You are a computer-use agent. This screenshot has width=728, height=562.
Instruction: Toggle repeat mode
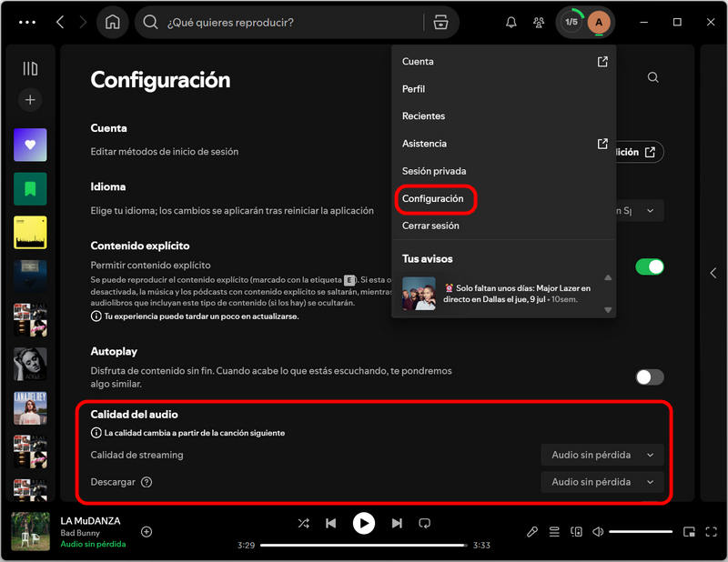click(x=424, y=524)
